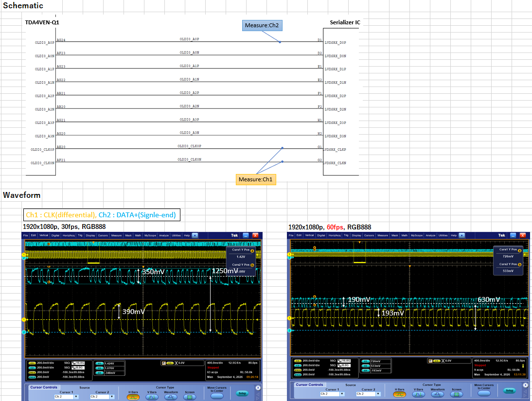Click Setup button in left scope cursor controls
532x401 pixels.
click(242, 394)
